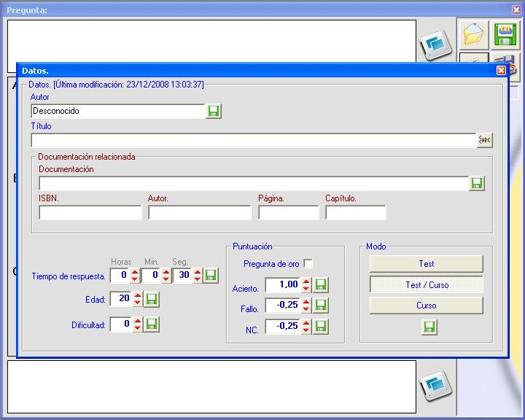Close the Pregunta window

click(x=516, y=9)
